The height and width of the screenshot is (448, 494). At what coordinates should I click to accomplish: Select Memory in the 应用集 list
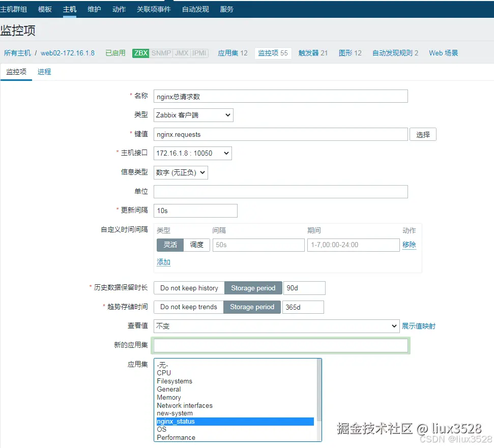point(236,398)
